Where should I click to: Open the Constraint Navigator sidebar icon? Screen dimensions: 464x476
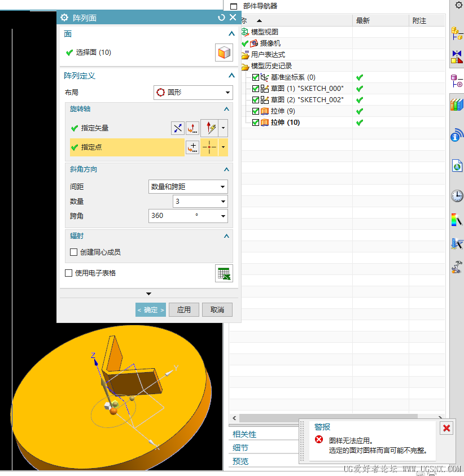coord(457,57)
